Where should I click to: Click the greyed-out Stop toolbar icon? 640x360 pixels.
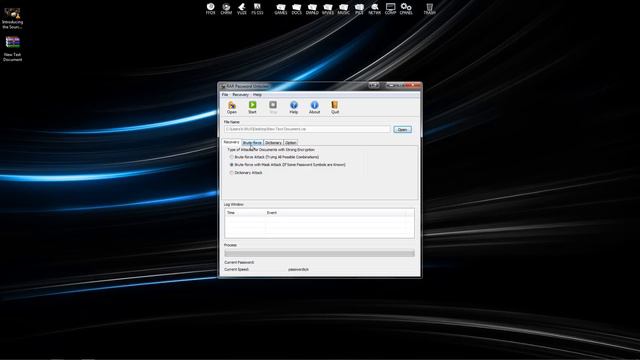[273, 107]
